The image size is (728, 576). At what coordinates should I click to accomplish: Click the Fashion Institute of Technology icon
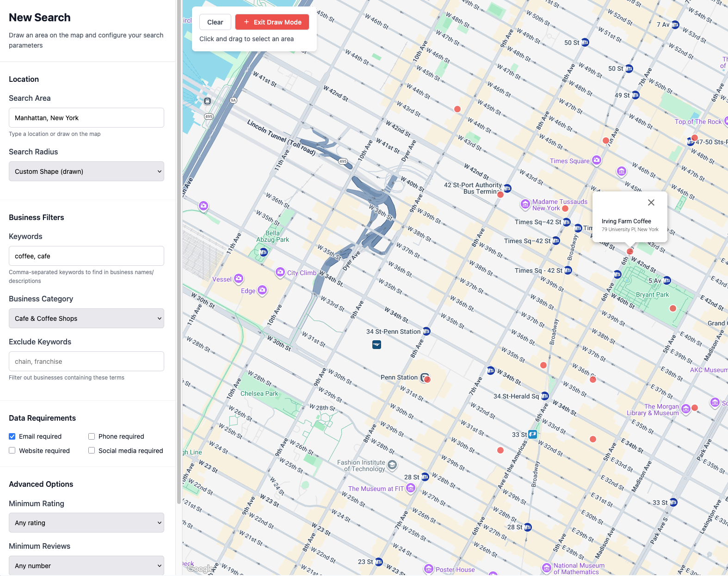coord(392,465)
